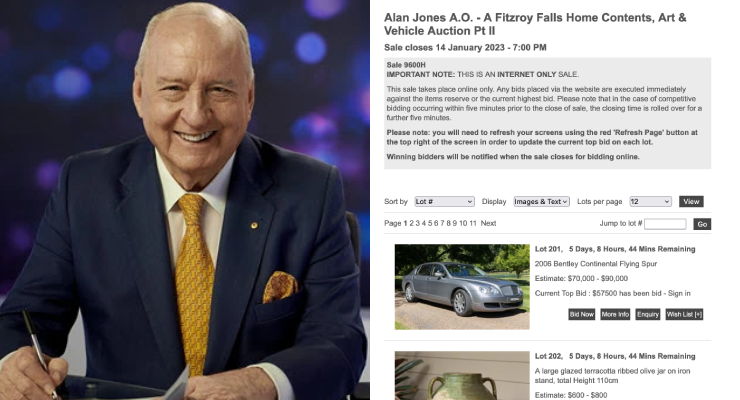Open page 8 of the listings
Image resolution: width=740 pixels, height=400 pixels.
pos(448,223)
